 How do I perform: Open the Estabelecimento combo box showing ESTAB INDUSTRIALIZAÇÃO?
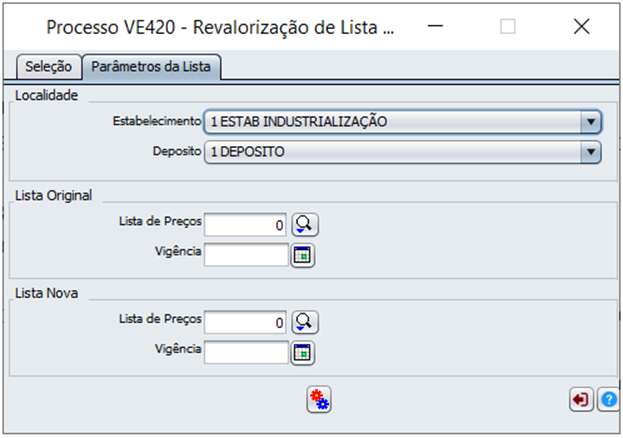[x=403, y=122]
